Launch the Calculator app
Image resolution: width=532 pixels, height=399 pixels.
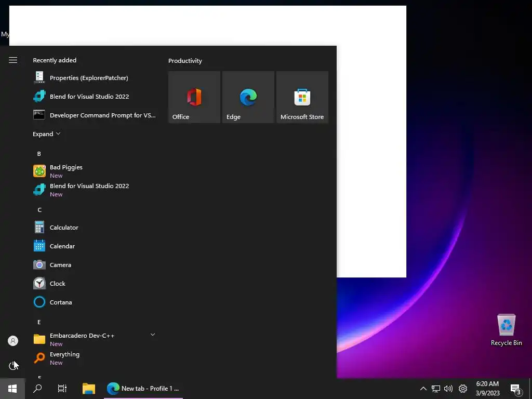coord(95,228)
